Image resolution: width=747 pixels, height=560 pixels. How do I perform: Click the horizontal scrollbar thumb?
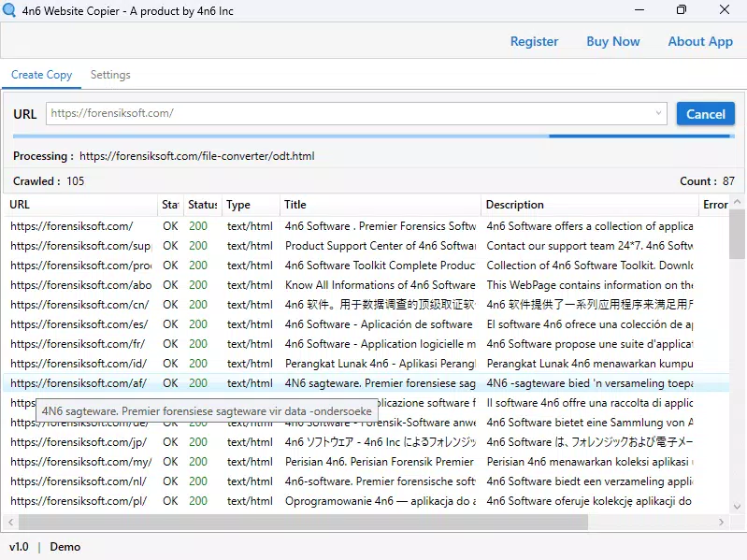[x=303, y=522]
